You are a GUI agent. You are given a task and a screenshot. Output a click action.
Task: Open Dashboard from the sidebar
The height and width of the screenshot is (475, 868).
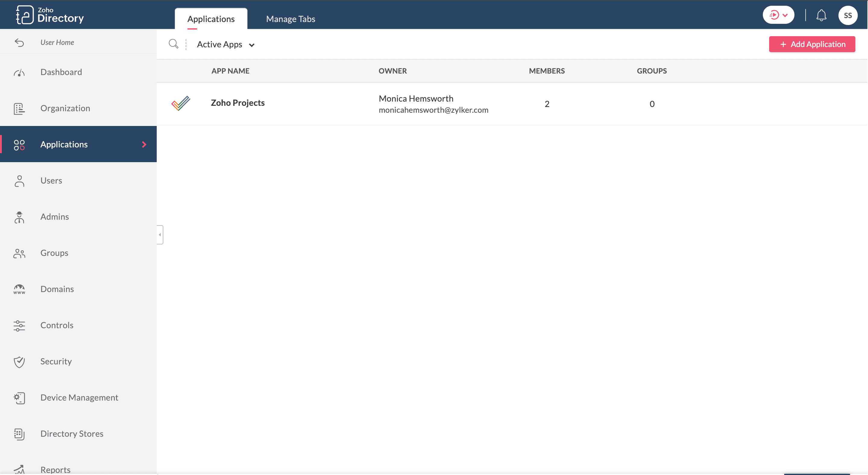(61, 72)
